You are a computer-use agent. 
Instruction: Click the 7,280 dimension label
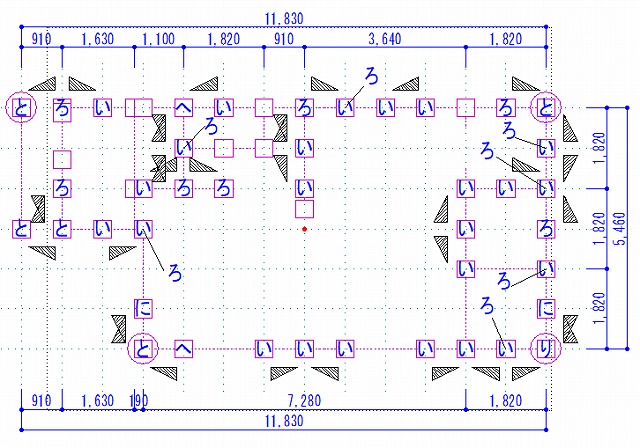[x=305, y=401]
